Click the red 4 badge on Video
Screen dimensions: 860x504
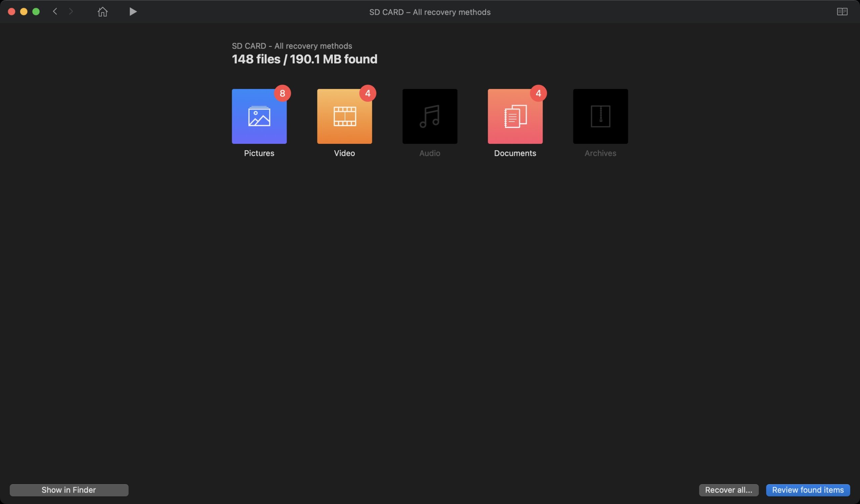pyautogui.click(x=368, y=93)
